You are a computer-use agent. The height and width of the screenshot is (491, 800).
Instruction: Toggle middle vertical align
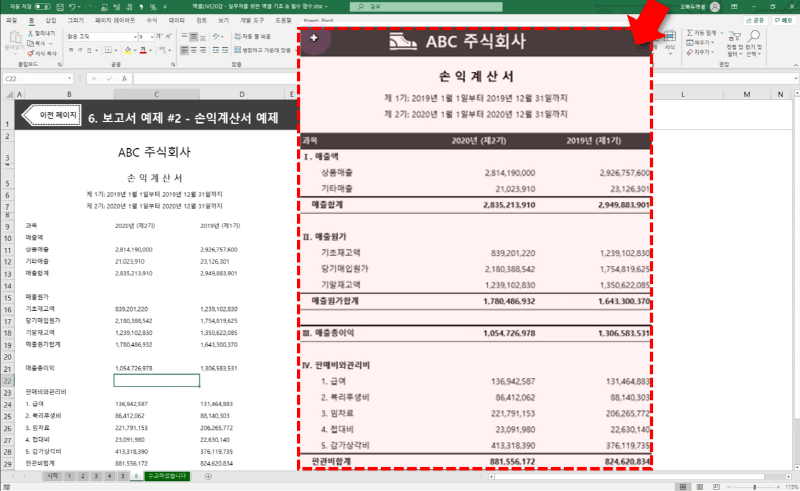[x=193, y=37]
